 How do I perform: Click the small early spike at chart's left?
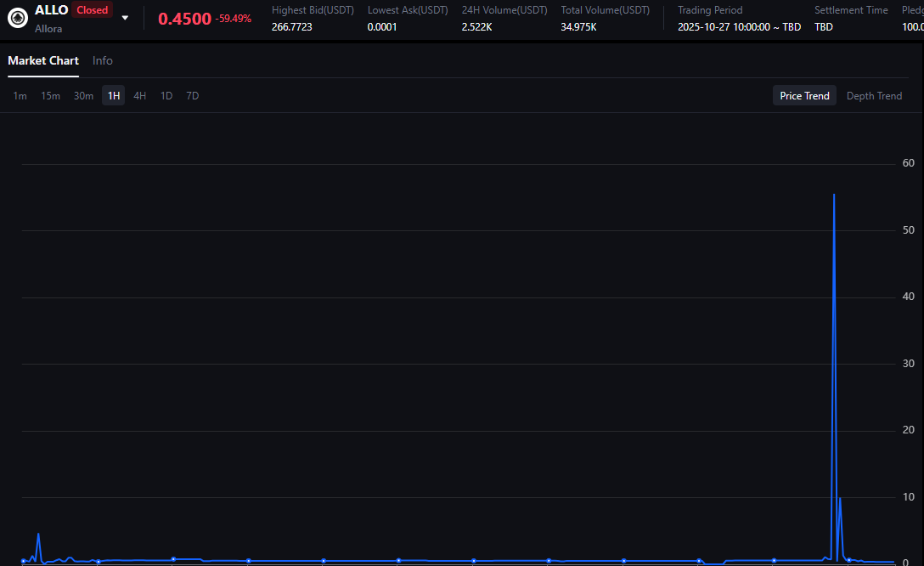point(38,535)
